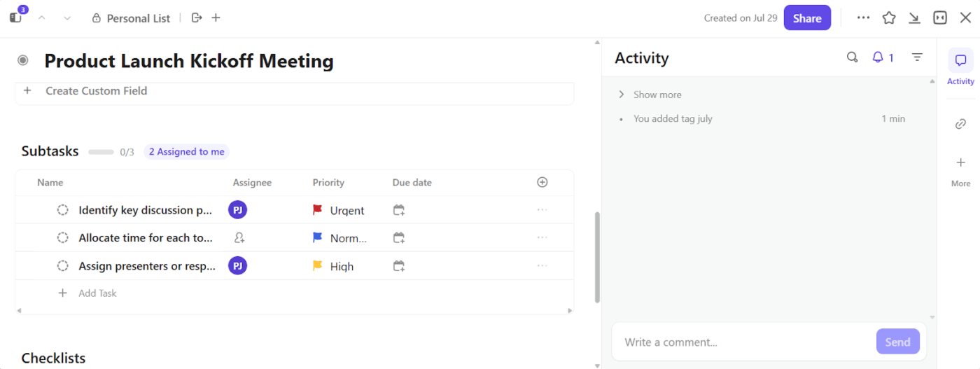Mark Identify key discussion subtask complete
Screen dimensions: 980x369
pos(63,210)
